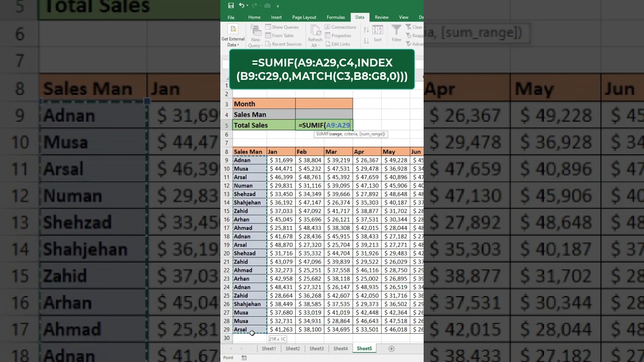
Task: Click the Save icon in the quick access toolbar
Action: pyautogui.click(x=231, y=6)
